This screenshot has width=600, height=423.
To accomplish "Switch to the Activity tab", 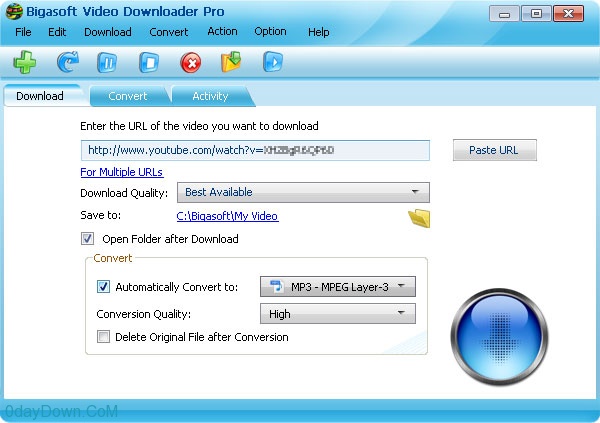I will pos(210,96).
